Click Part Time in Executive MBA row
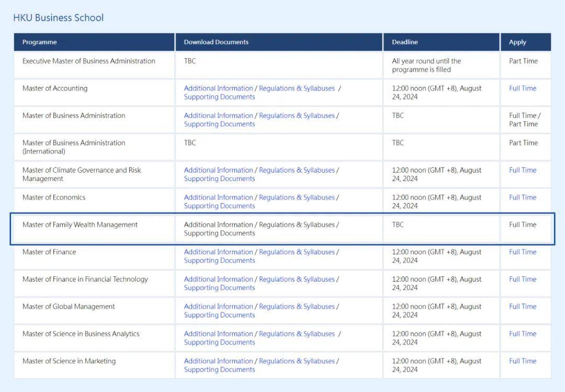Image resolution: width=565 pixels, height=392 pixels. (x=523, y=61)
